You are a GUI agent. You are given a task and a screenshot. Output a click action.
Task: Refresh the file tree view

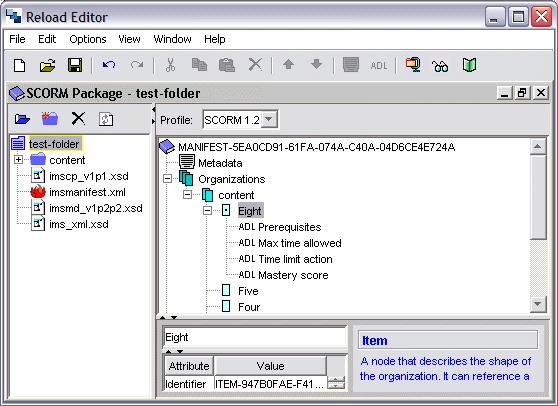[x=106, y=119]
